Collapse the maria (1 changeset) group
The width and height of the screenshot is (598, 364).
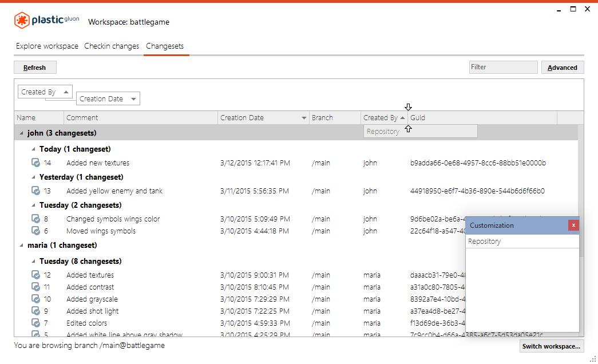tap(21, 246)
